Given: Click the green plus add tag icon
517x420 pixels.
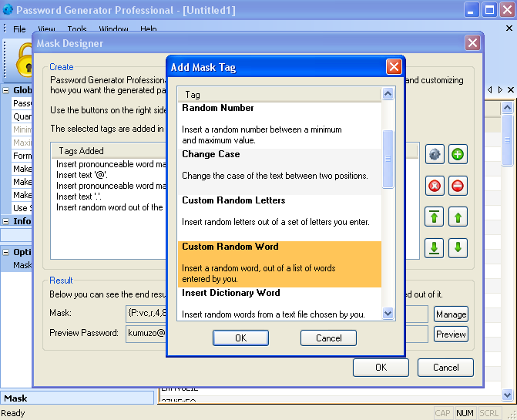Looking at the screenshot, I should tap(458, 154).
